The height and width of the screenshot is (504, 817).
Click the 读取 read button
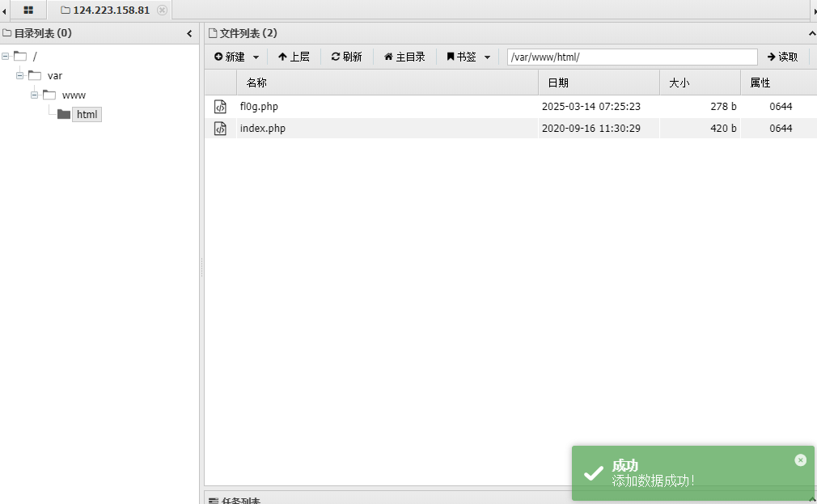click(782, 57)
